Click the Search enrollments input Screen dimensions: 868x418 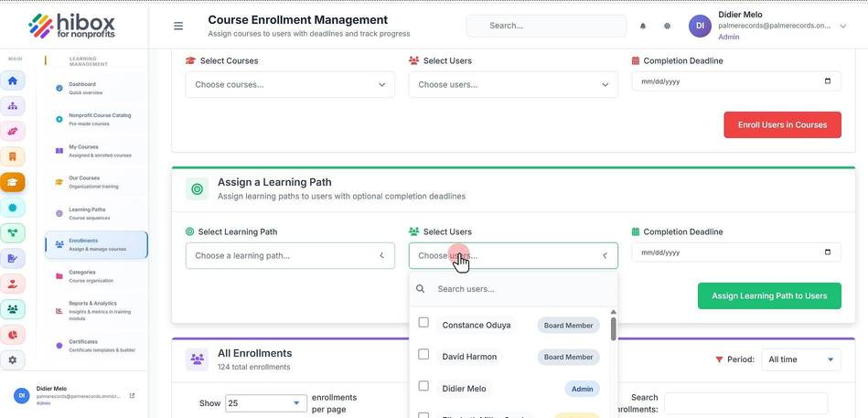pos(745,403)
